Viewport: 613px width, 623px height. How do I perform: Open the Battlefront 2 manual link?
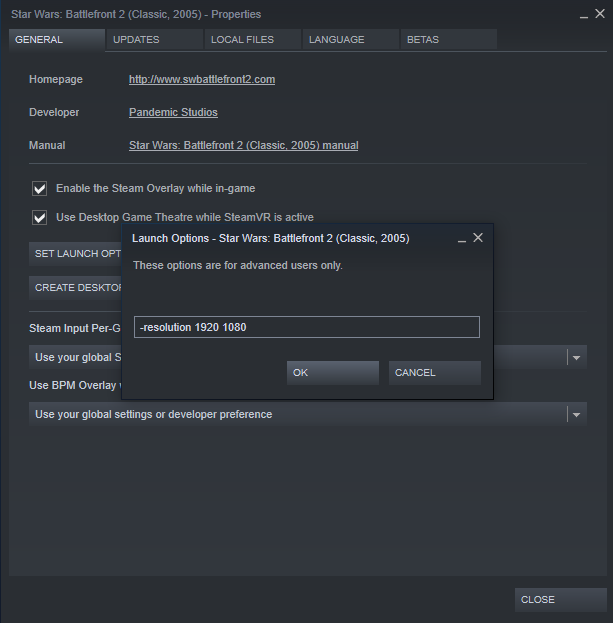(244, 145)
